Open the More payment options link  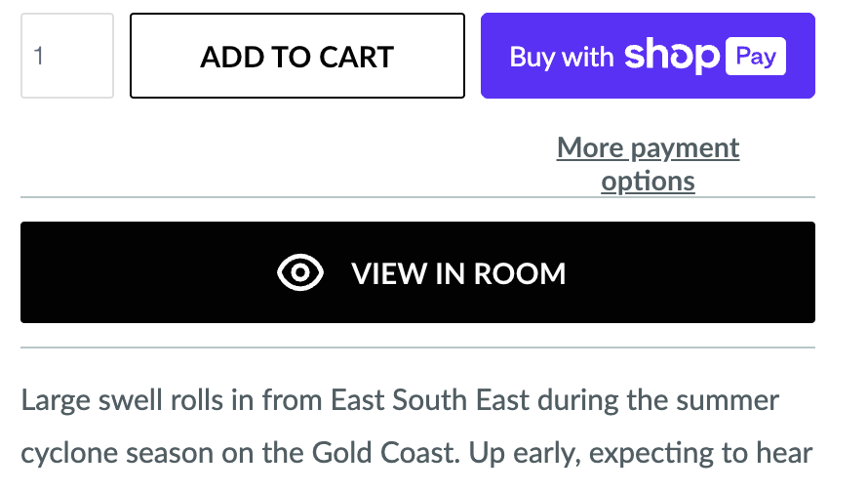tap(648, 164)
